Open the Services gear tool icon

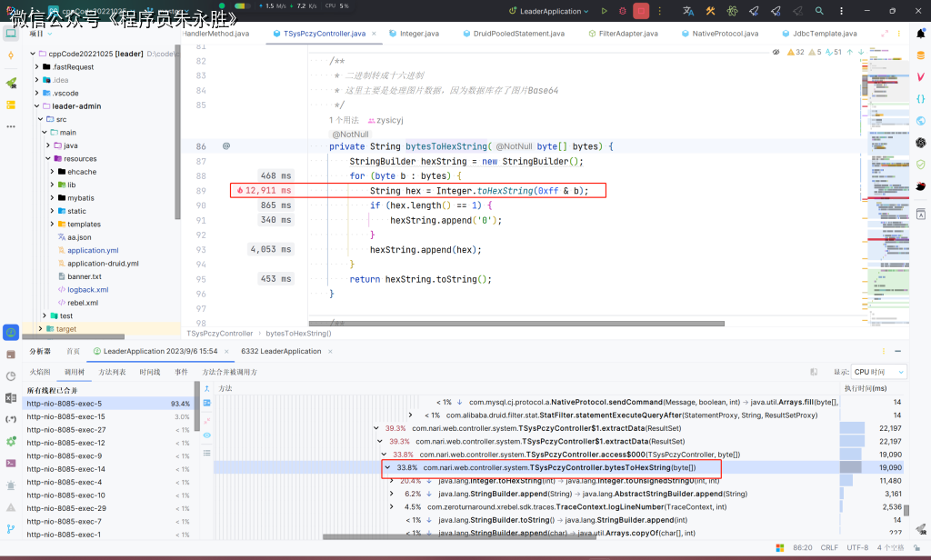coord(11,441)
